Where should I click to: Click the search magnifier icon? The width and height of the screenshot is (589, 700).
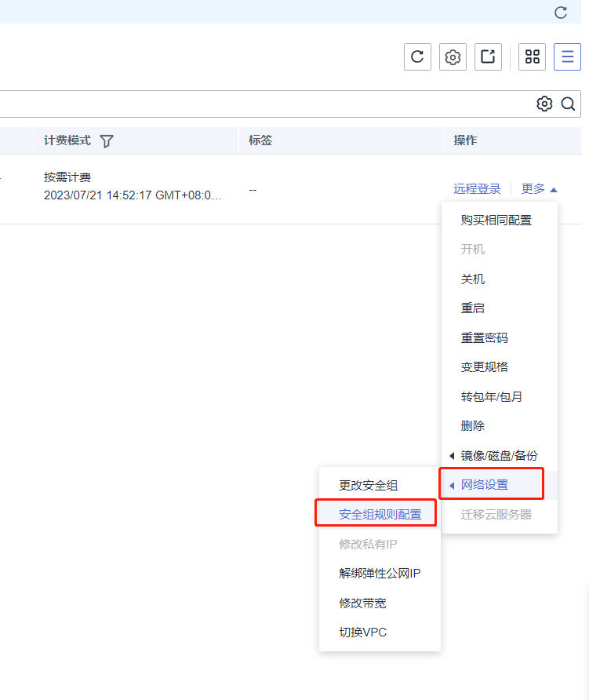pyautogui.click(x=568, y=104)
